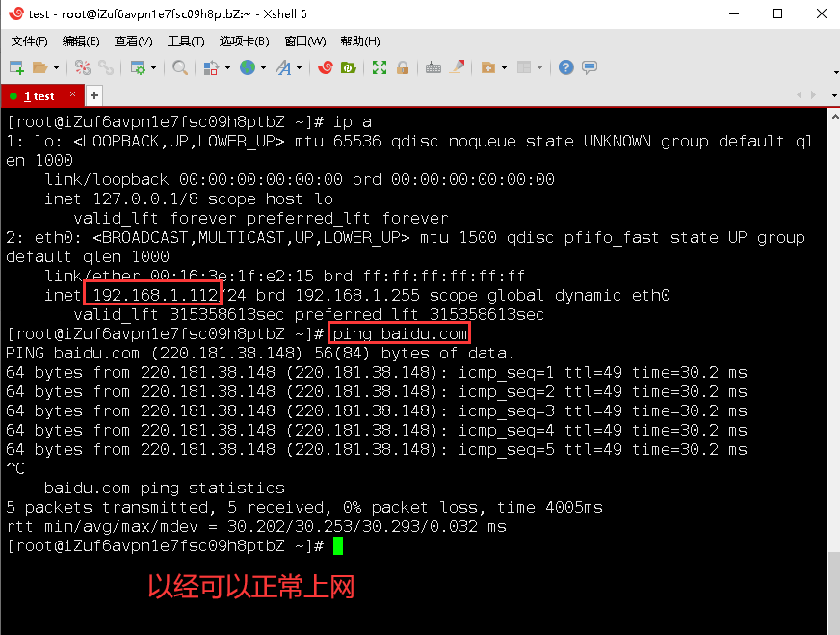Screen dimensions: 840x635
Task: Click the Find magnifier icon
Action: click(180, 67)
